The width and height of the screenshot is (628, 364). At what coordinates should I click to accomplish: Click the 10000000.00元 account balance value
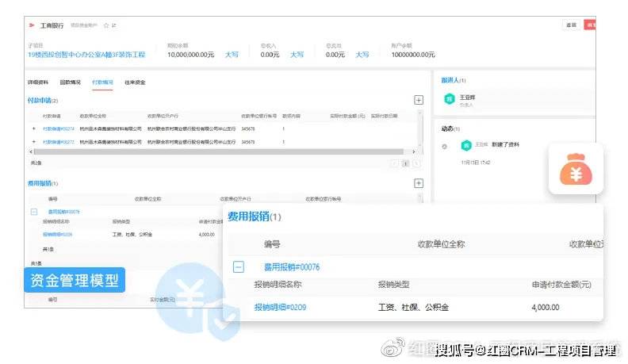coord(413,55)
